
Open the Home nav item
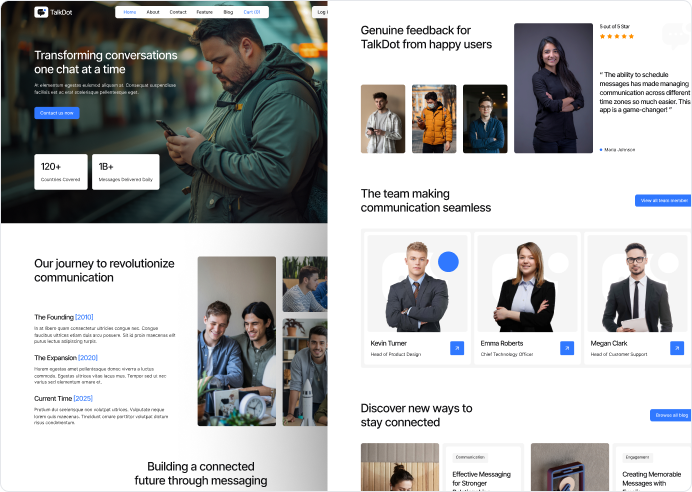click(x=130, y=12)
